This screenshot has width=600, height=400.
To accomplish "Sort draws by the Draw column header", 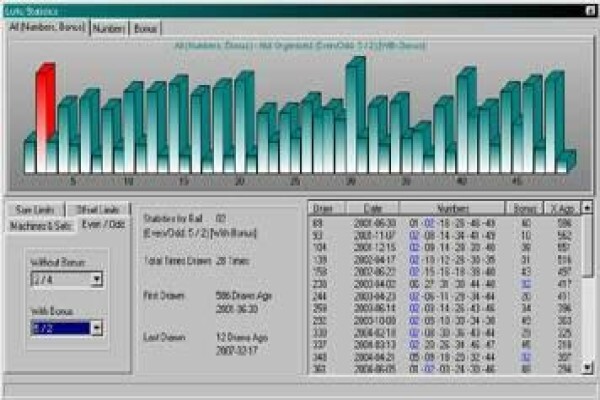I will (327, 208).
